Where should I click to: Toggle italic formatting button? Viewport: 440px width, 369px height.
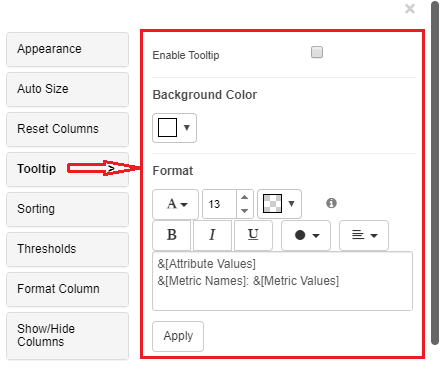coord(212,235)
